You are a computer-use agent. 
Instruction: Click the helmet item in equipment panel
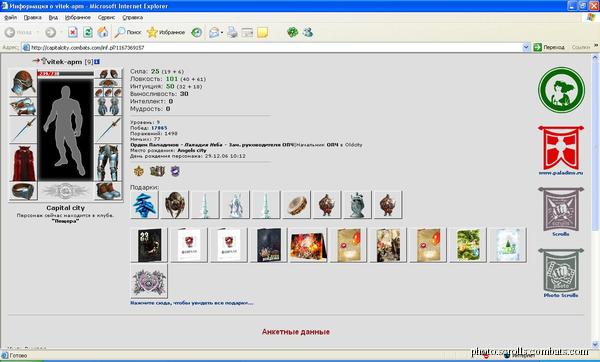(x=23, y=82)
